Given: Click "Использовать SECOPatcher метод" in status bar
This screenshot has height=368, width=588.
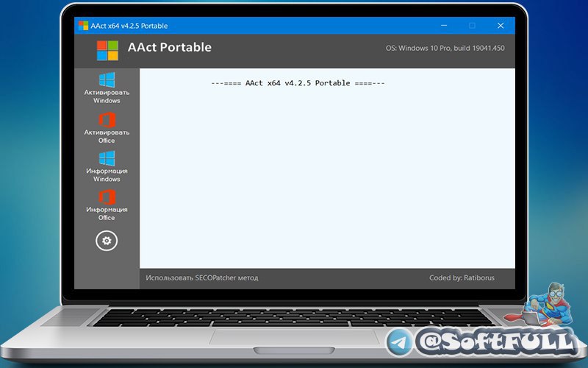Looking at the screenshot, I should [202, 277].
